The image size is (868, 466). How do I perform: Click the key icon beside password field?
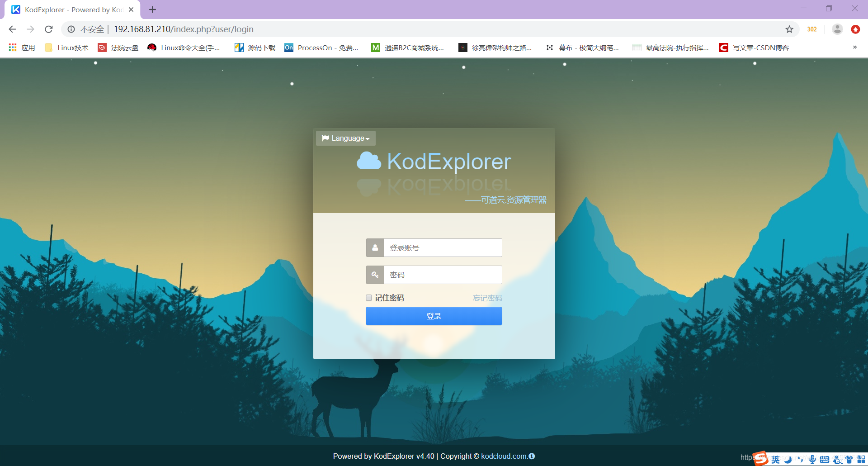click(375, 275)
